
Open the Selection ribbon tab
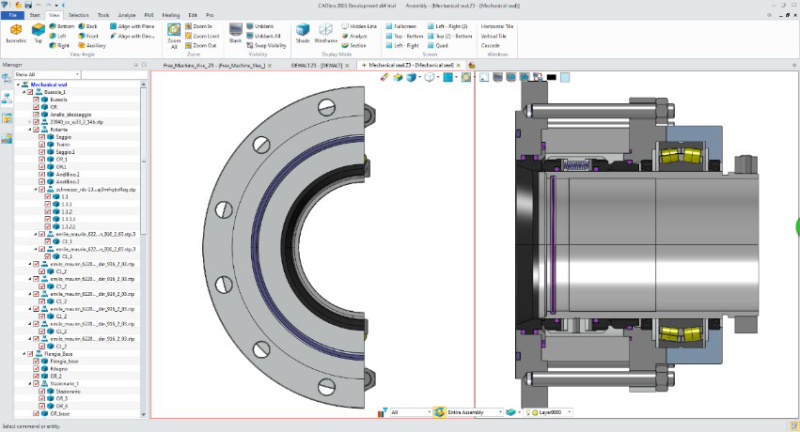78,15
